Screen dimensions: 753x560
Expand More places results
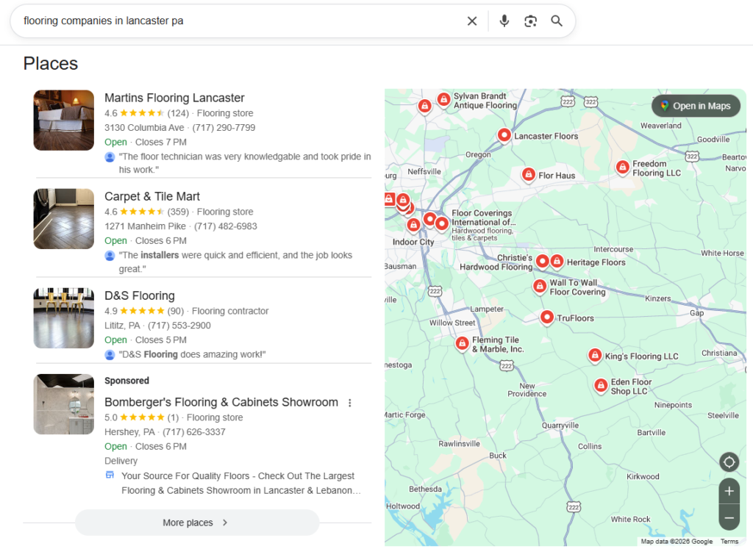point(196,523)
